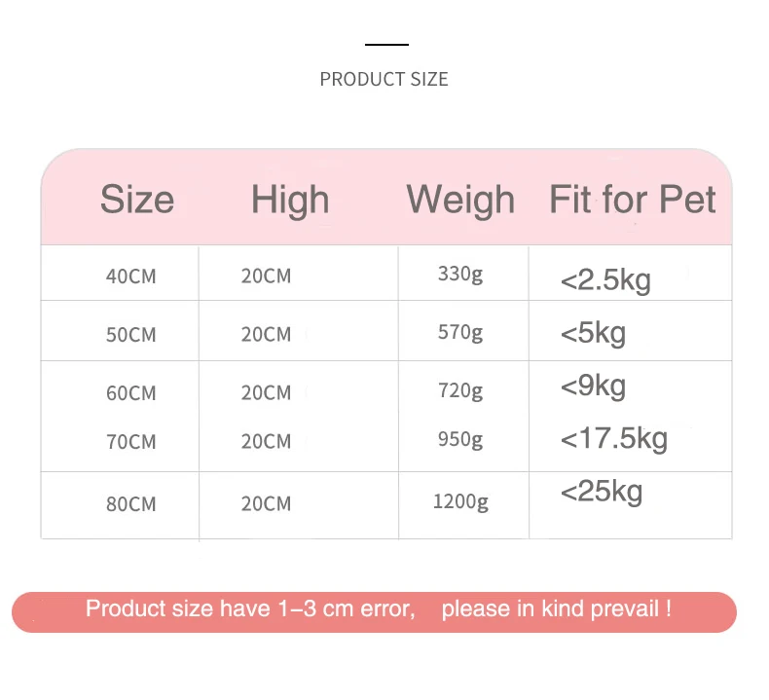This screenshot has width=769, height=700.
Task: Click the 720g weight value
Action: [x=460, y=391]
